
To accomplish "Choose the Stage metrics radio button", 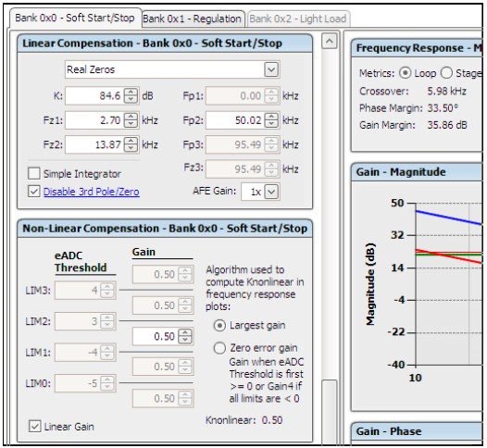I will (446, 73).
